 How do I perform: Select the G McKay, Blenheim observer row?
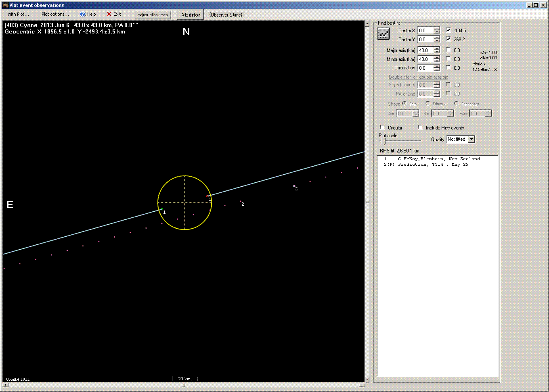[x=437, y=159]
